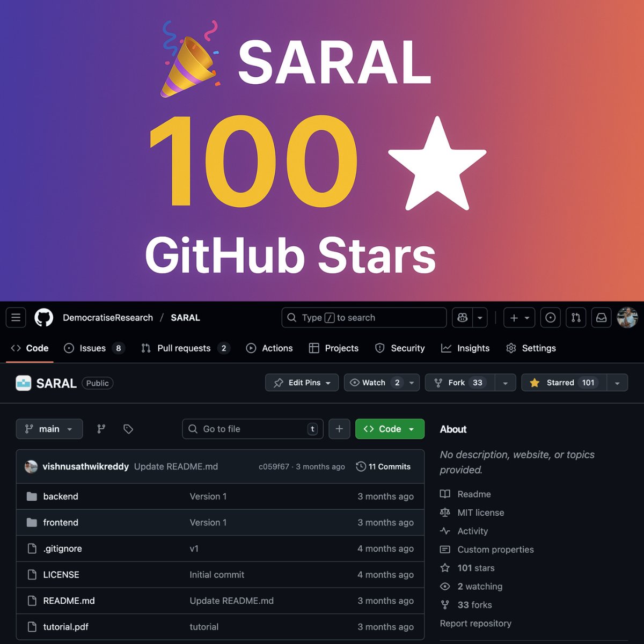Open the green Code dropdown button
644x644 pixels.
click(x=390, y=429)
